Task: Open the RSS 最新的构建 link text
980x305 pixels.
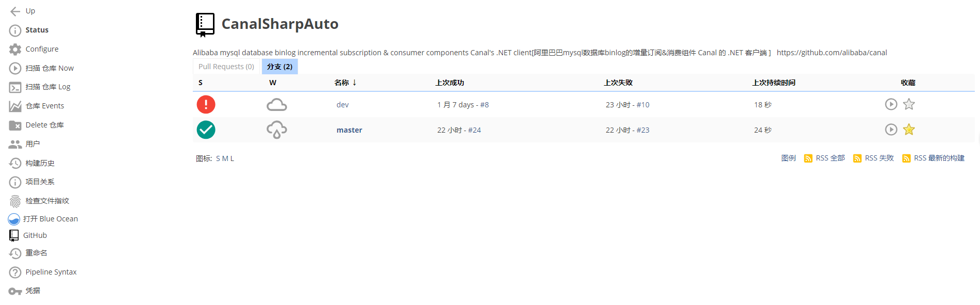Action: 939,158
